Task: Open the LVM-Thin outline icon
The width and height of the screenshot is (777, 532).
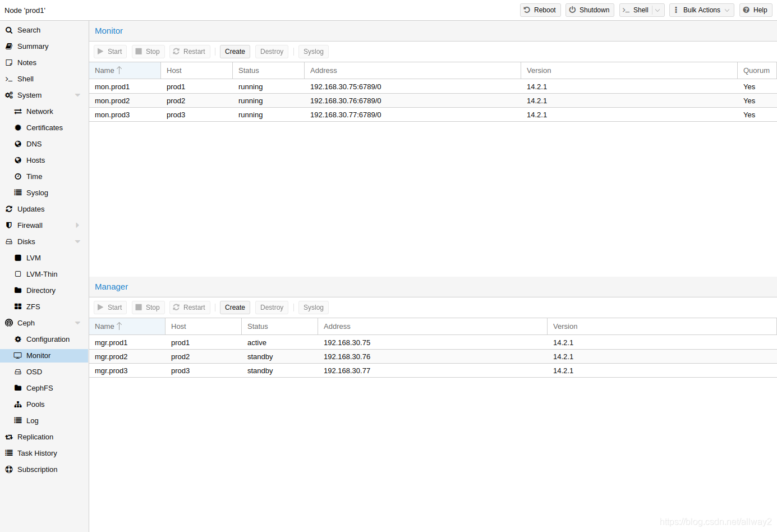Action: click(18, 274)
